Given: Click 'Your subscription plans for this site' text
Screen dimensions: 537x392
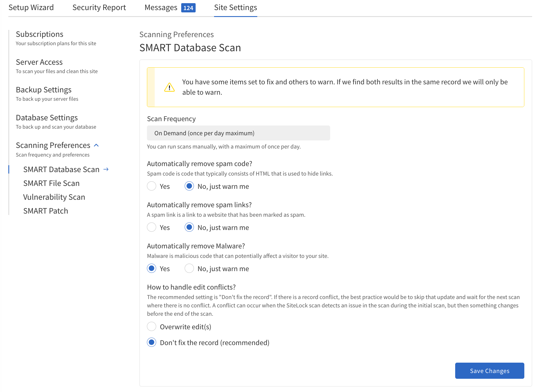Looking at the screenshot, I should click(56, 43).
